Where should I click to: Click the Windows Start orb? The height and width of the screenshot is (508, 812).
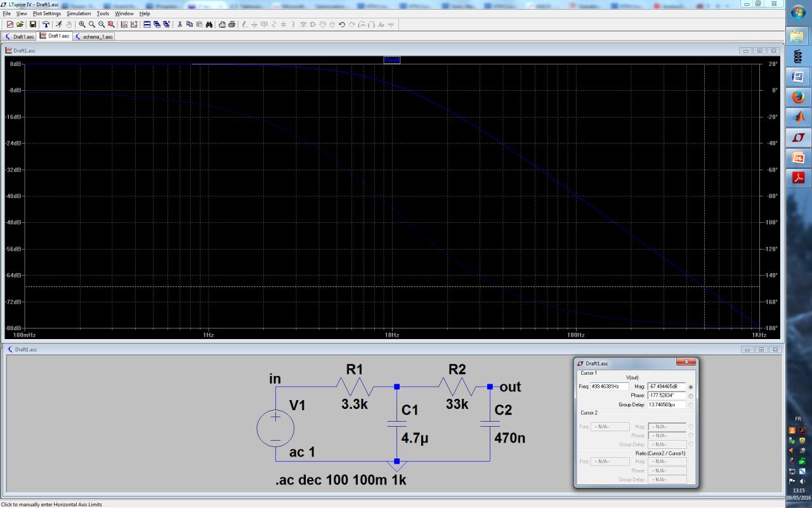[x=798, y=12]
